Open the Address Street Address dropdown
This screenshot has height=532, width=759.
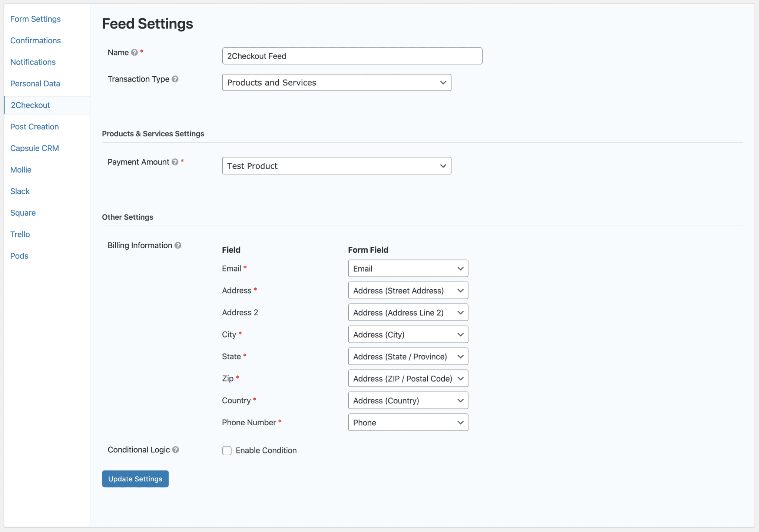click(408, 290)
